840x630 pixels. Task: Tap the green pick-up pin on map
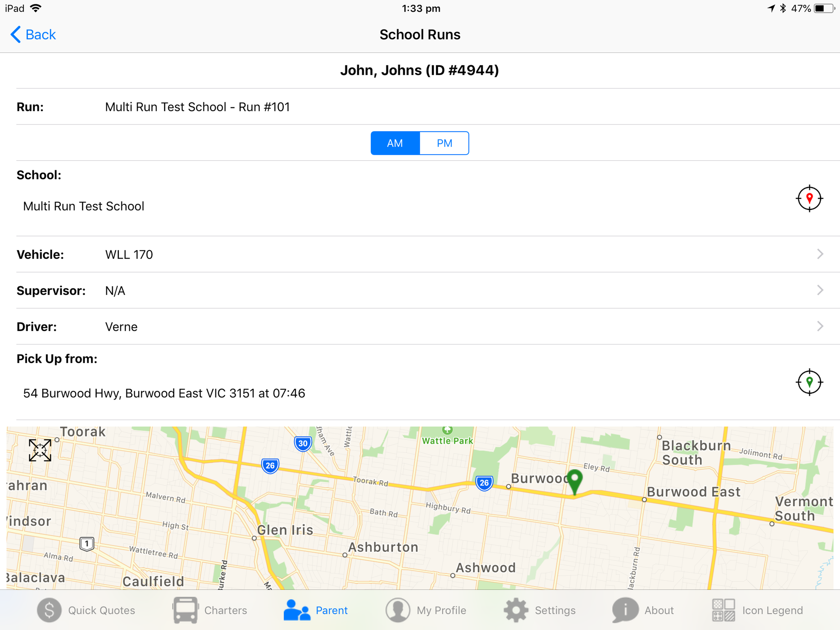coord(575,482)
